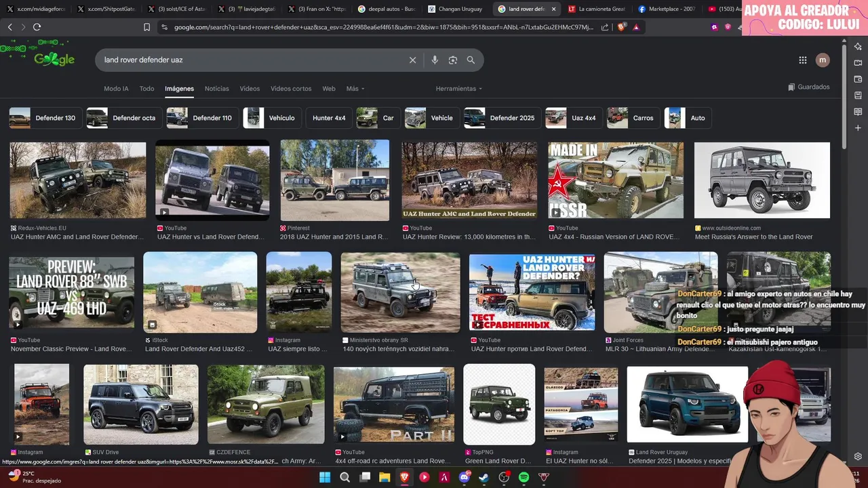Close the active land rover defender tab
The width and height of the screenshot is (868, 488).
[553, 9]
